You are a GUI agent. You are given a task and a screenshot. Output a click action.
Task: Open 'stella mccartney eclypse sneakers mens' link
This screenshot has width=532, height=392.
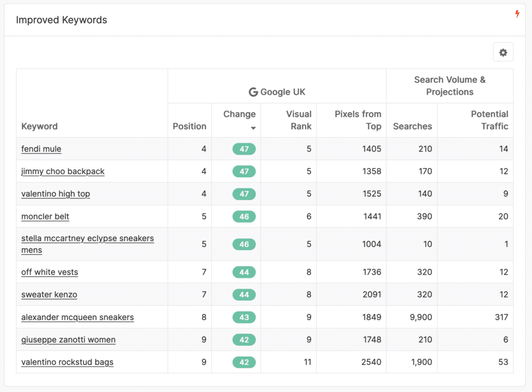(x=87, y=244)
